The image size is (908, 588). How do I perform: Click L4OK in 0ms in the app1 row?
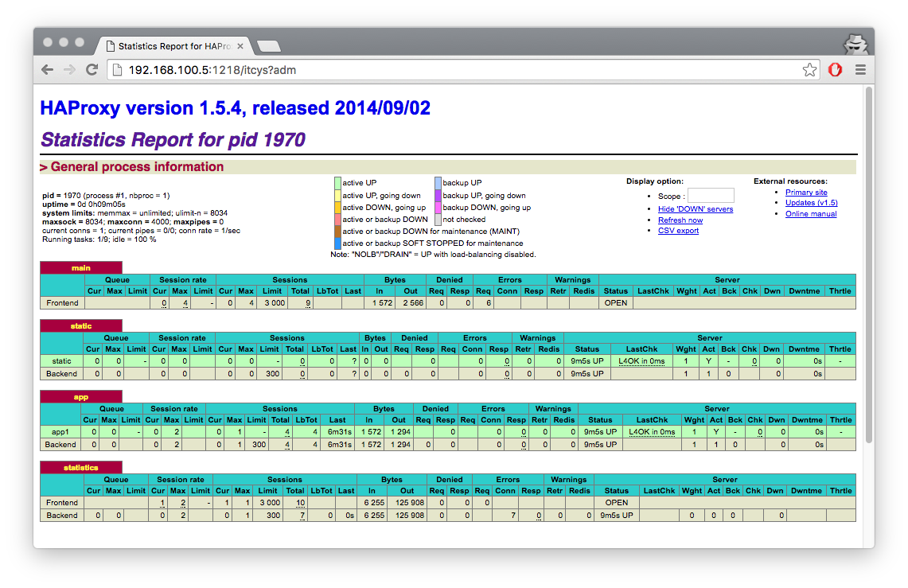tap(652, 432)
